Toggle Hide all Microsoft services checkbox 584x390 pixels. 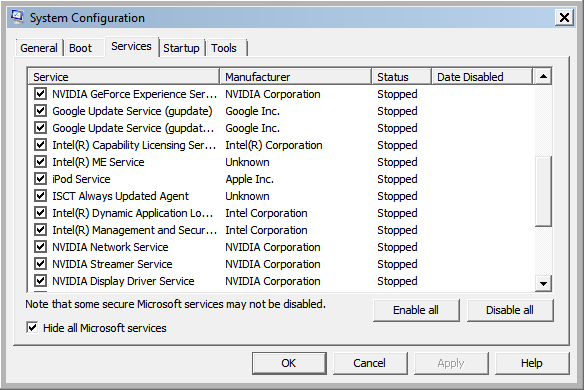click(32, 328)
